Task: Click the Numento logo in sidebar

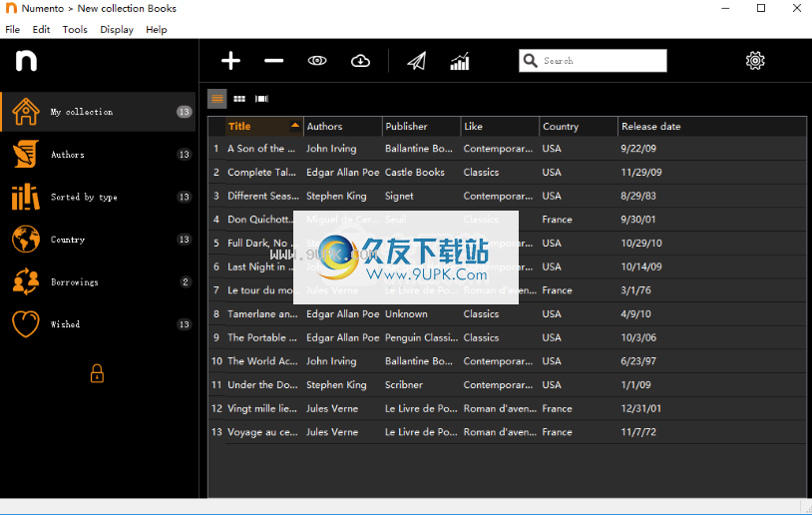Action: 26,61
